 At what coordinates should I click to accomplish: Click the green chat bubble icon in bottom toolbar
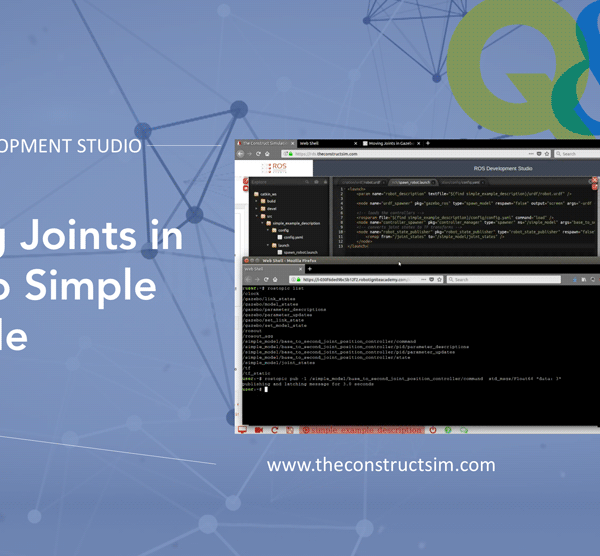click(464, 430)
